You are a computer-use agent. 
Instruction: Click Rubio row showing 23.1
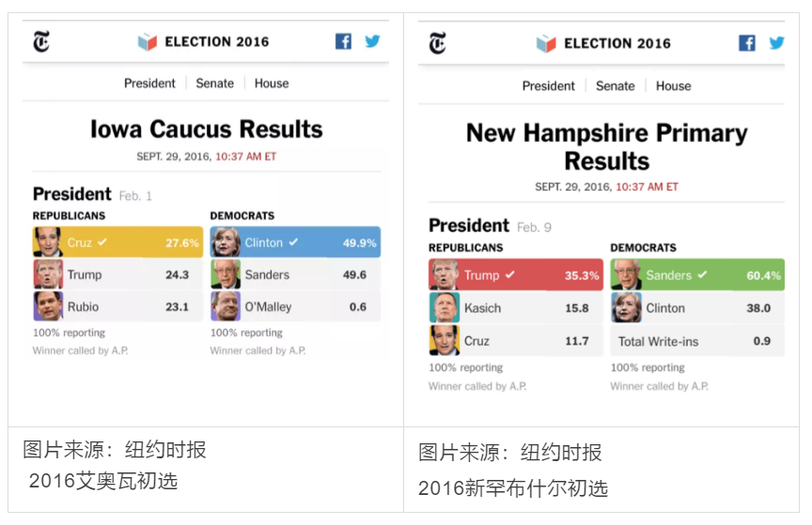click(x=118, y=306)
